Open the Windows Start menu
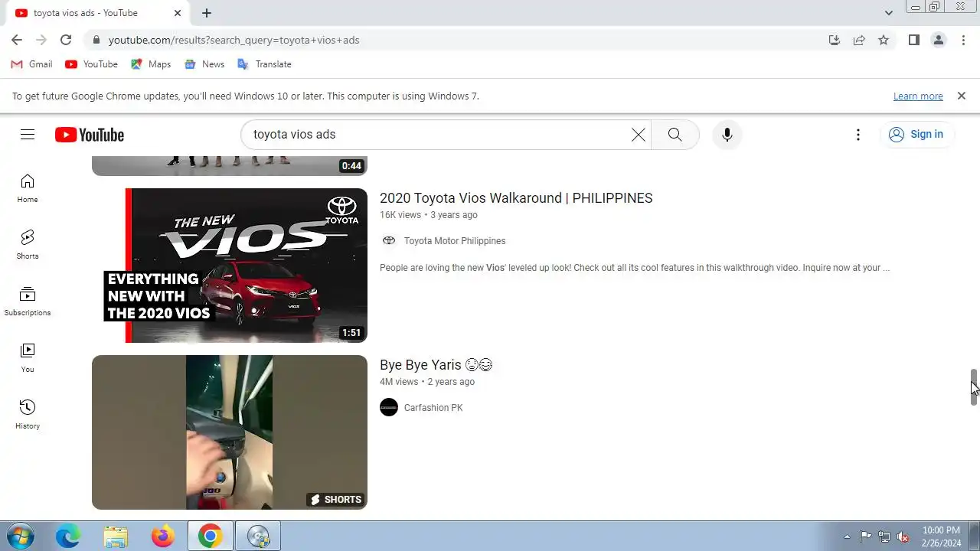 (x=19, y=536)
